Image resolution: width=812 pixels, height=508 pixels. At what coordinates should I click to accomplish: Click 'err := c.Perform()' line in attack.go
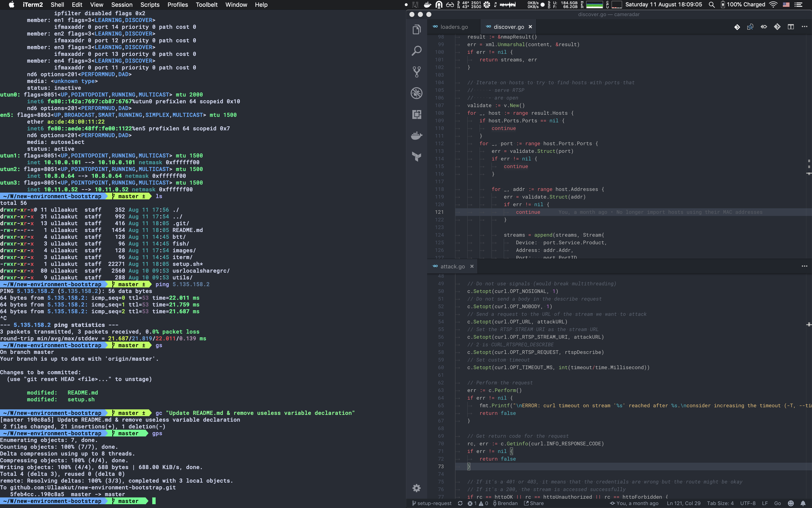coord(494,390)
